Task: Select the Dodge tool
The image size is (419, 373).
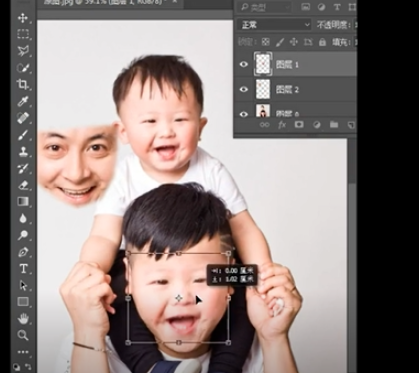Action: pos(23,235)
